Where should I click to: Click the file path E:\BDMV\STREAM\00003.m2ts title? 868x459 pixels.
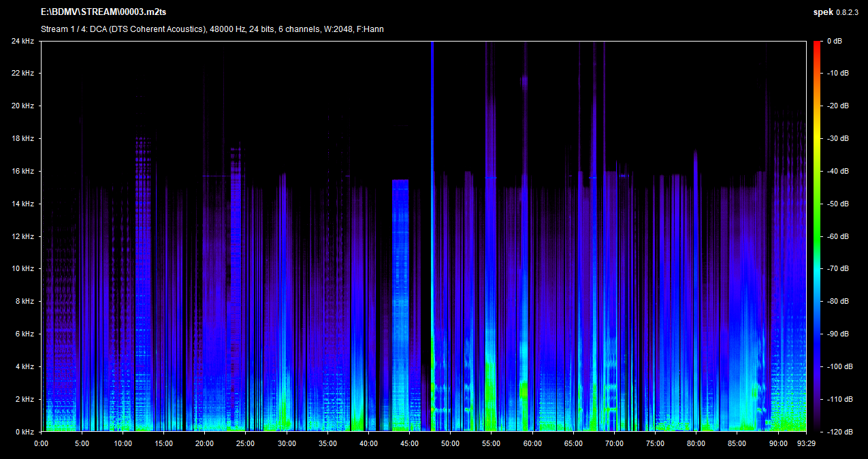tap(103, 12)
